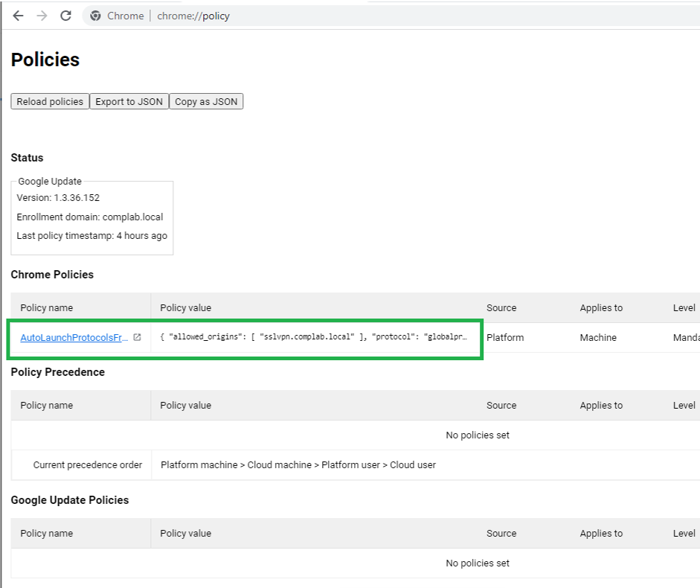Click the truncated Mandatory level cell

coord(685,337)
